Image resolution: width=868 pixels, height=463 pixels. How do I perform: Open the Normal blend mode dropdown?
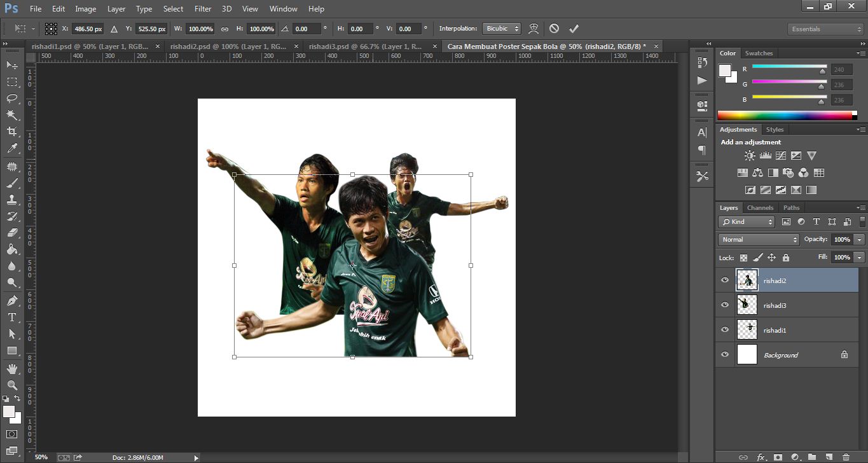coord(759,240)
